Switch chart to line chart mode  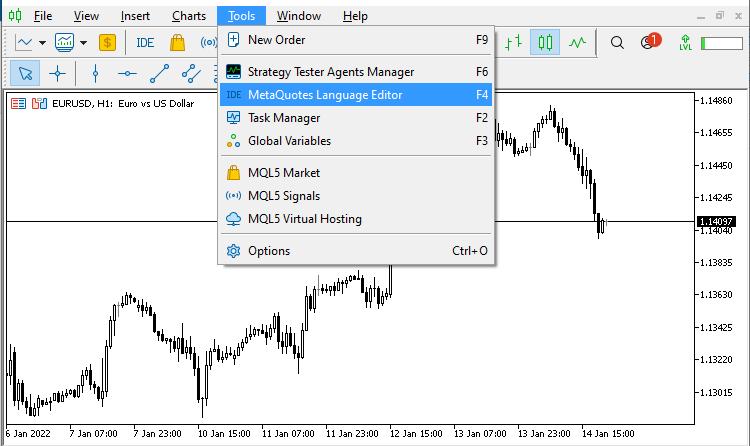click(578, 42)
